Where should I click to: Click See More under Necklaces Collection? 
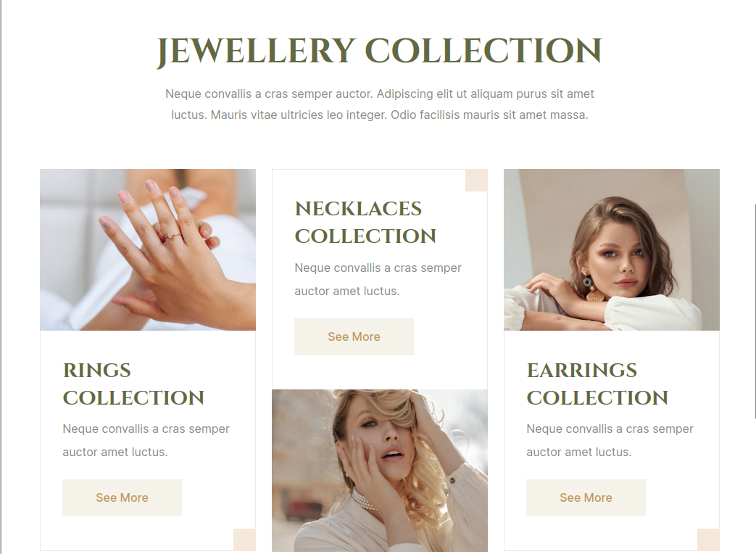354,336
